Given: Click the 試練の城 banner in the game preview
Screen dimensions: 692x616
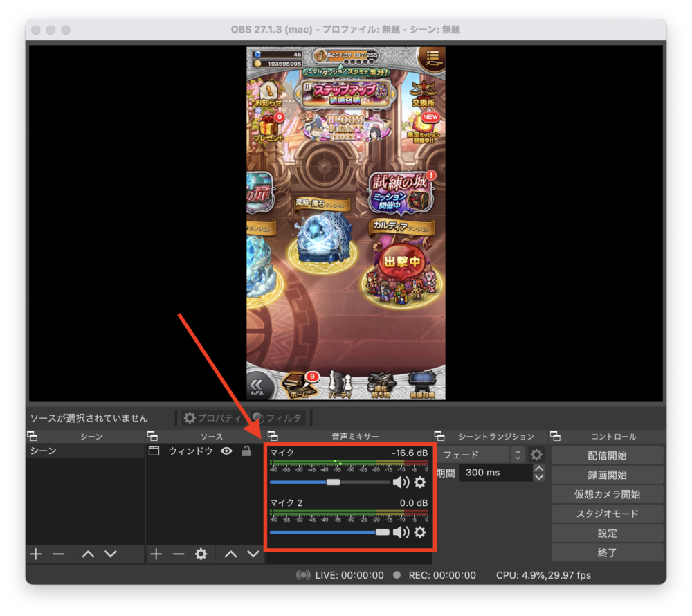Looking at the screenshot, I should tap(401, 193).
